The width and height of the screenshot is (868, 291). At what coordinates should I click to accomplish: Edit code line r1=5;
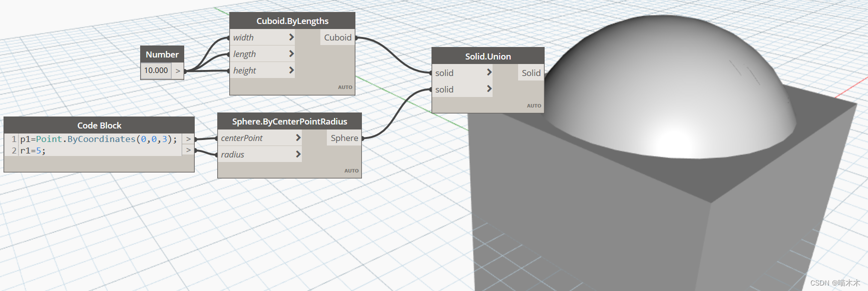click(x=33, y=150)
